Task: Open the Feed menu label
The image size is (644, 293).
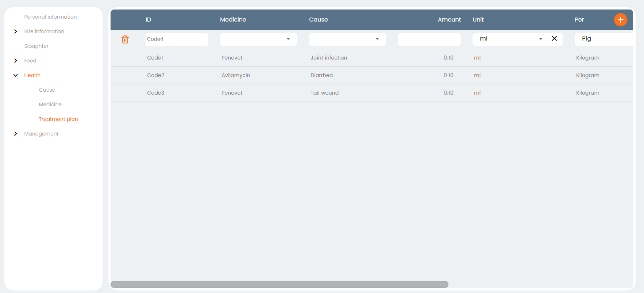Action: click(30, 61)
